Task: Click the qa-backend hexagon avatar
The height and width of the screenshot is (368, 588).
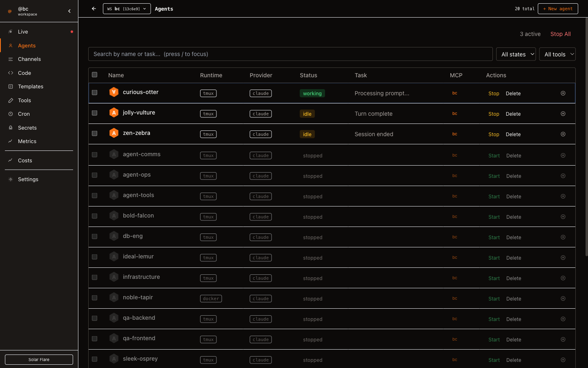Action: pos(114,318)
